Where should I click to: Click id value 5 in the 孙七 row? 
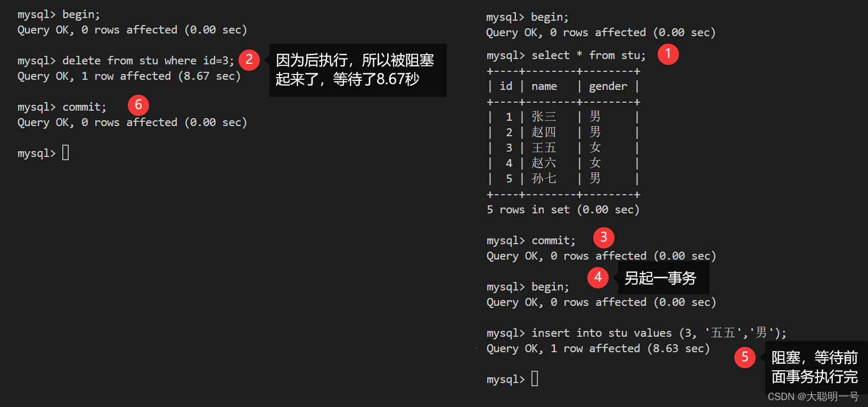(x=509, y=178)
